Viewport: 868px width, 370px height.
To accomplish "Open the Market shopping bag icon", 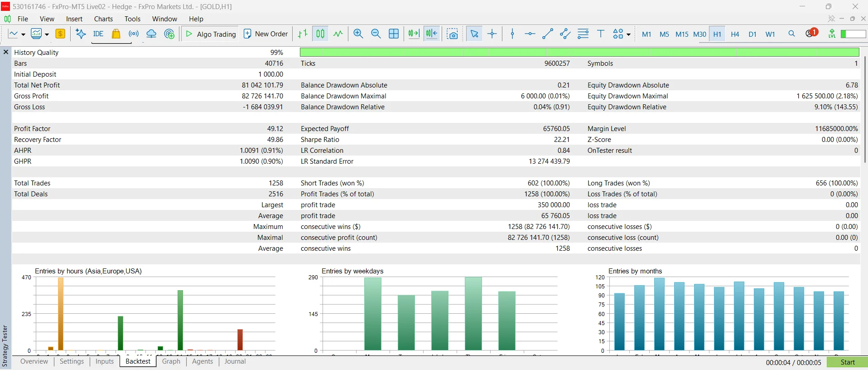I will coord(116,34).
